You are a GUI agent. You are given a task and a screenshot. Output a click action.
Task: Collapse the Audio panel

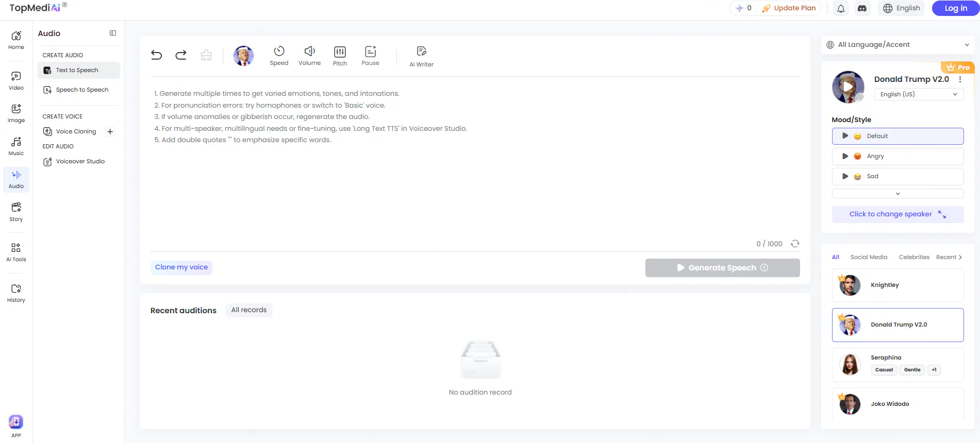113,33
